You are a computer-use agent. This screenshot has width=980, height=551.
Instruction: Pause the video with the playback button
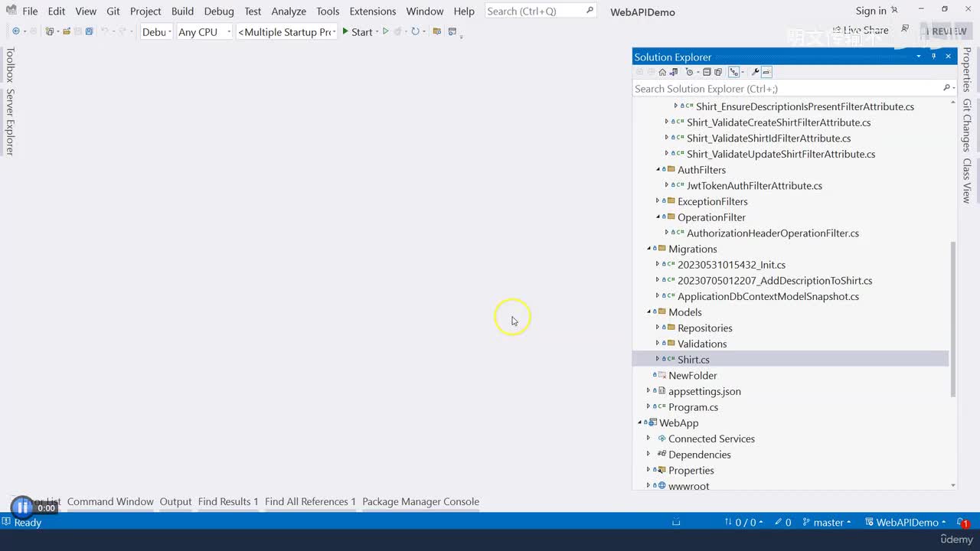click(22, 507)
